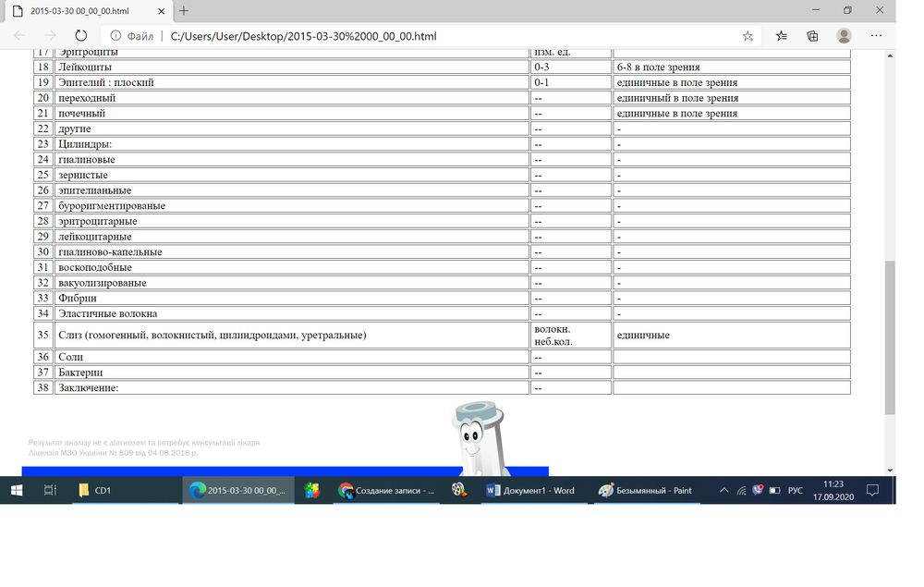Open the Collections icon in toolbar
The height and width of the screenshot is (587, 924).
tap(812, 36)
